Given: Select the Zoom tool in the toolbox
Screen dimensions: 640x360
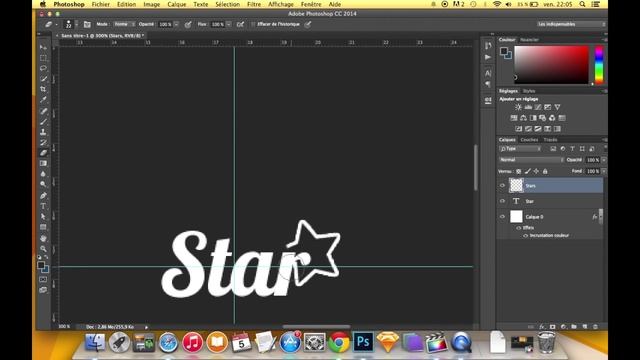Looking at the screenshot, I should 43,249.
